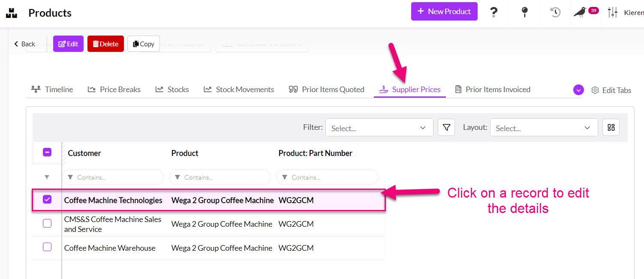Open the settings sliders icon near Kieren
The image size is (644, 279).
pos(612,12)
